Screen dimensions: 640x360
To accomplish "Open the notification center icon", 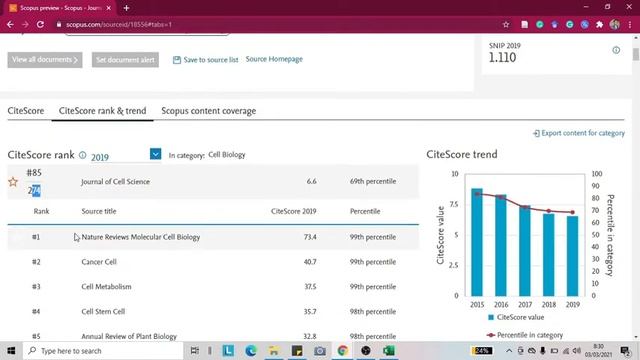I will click(625, 351).
